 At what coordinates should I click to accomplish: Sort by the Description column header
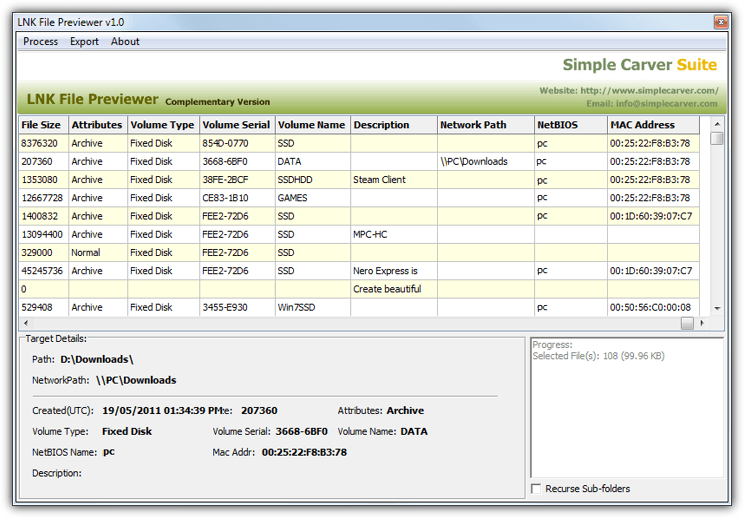(x=394, y=125)
